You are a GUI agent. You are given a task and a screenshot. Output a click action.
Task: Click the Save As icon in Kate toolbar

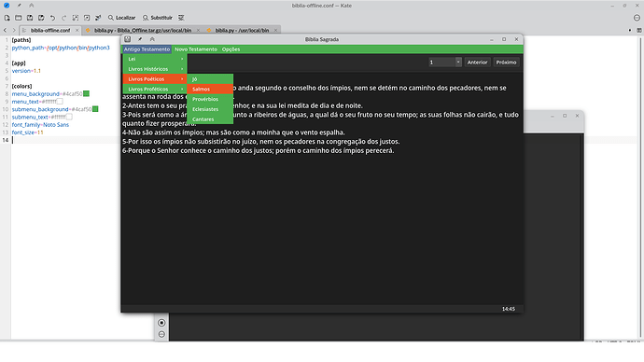41,18
